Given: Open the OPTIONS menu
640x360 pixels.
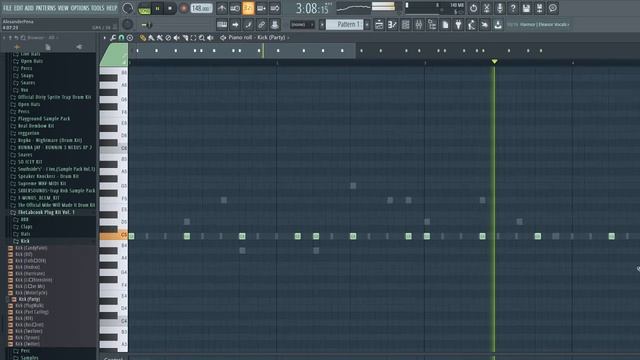Looking at the screenshot, I should click(x=80, y=8).
